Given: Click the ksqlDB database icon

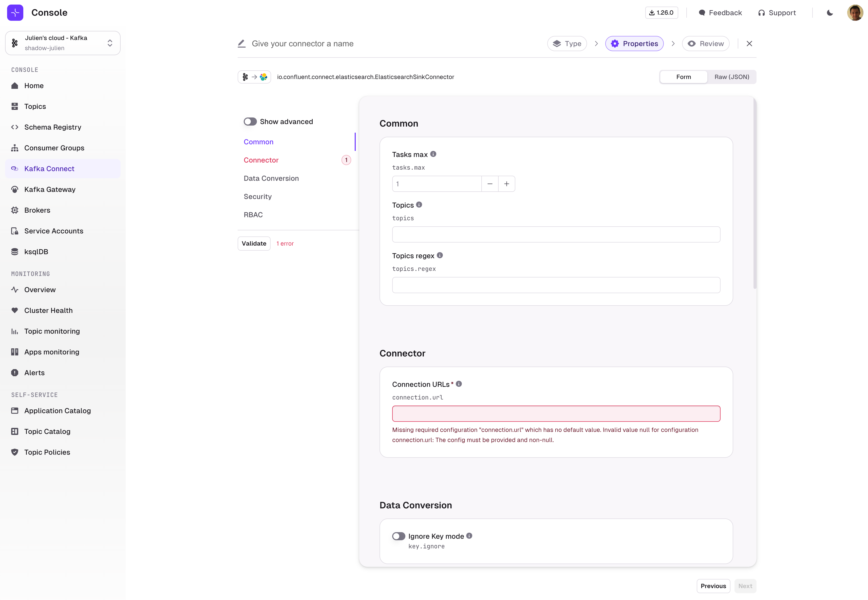Looking at the screenshot, I should [15, 251].
